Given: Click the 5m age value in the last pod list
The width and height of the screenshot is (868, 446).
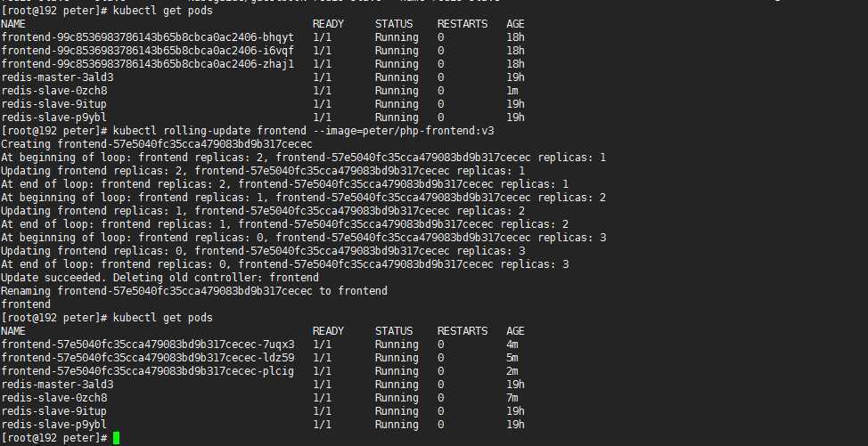Looking at the screenshot, I should pos(512,358).
